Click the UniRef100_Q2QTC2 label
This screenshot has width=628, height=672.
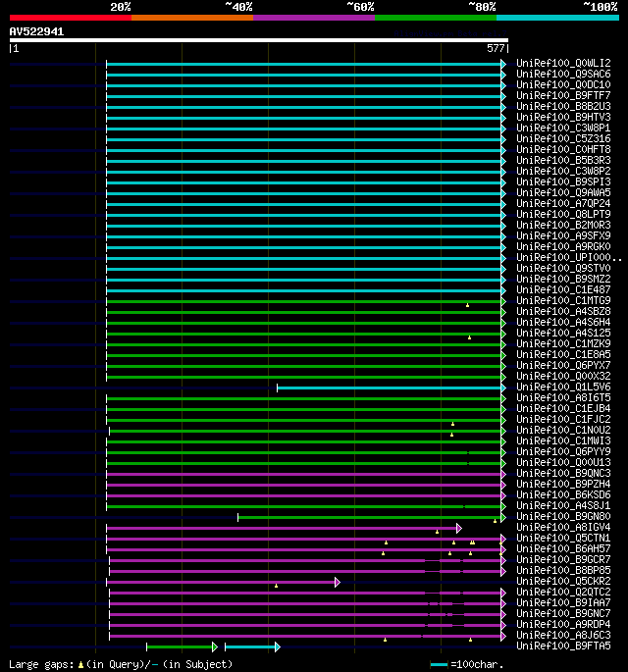[x=563, y=593]
